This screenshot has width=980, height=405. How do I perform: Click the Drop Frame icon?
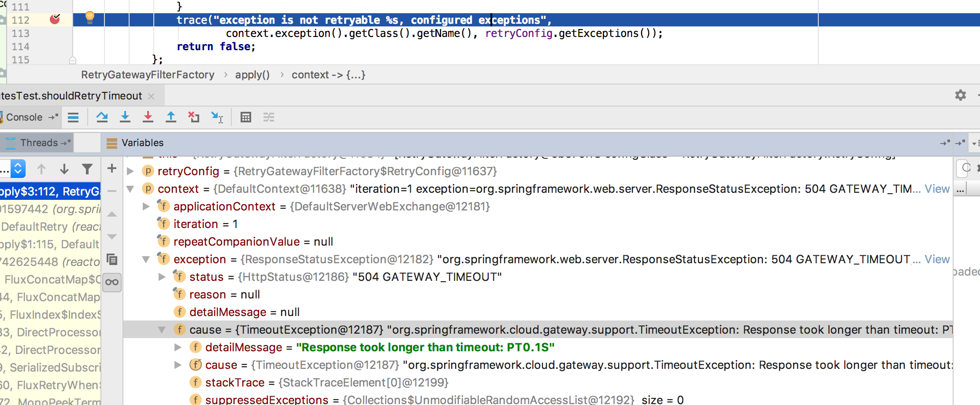pos(194,117)
